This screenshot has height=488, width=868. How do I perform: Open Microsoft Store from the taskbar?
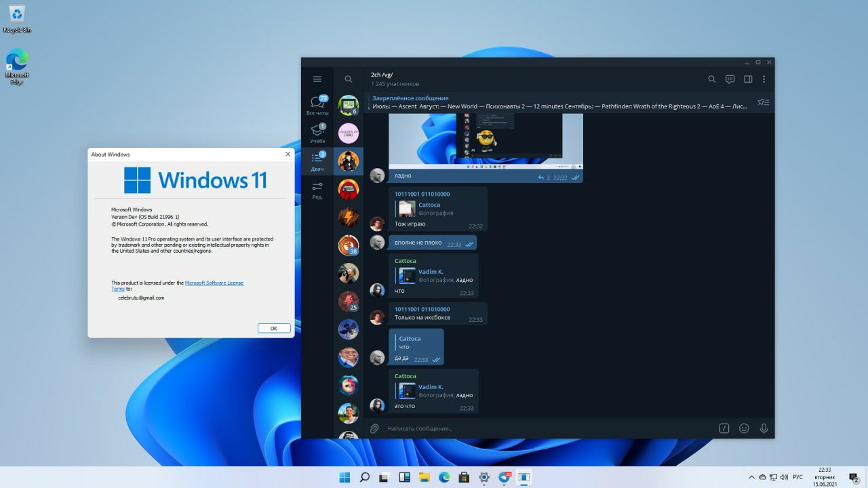[x=464, y=477]
